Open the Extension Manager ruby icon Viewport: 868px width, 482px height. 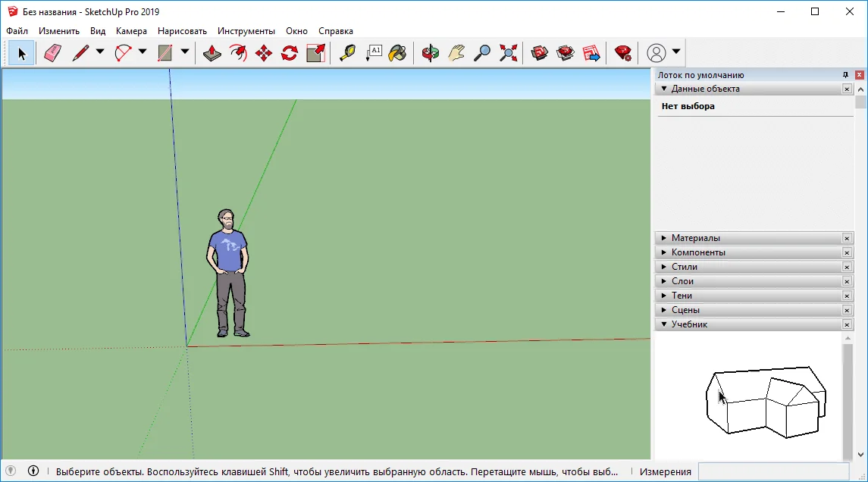(x=623, y=53)
